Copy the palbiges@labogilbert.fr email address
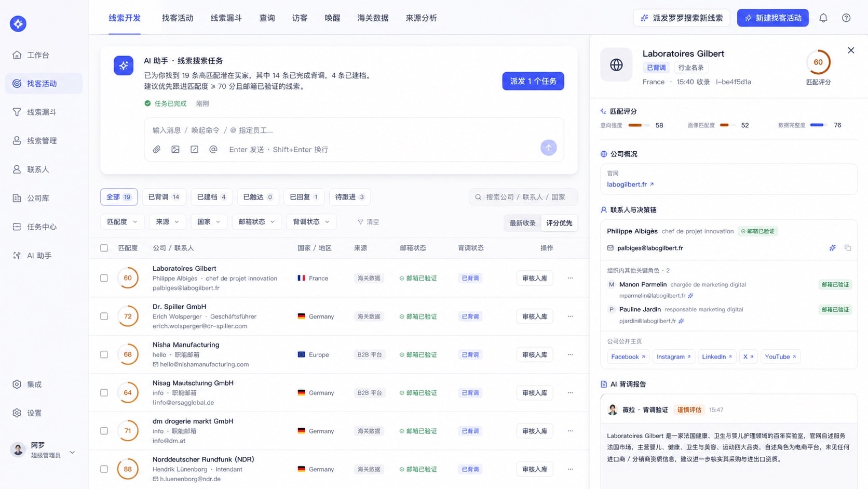 (848, 248)
